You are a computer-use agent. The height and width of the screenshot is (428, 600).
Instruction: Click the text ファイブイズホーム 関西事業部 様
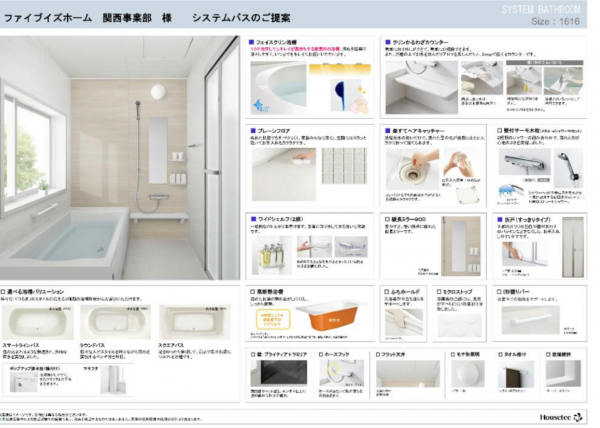88,18
